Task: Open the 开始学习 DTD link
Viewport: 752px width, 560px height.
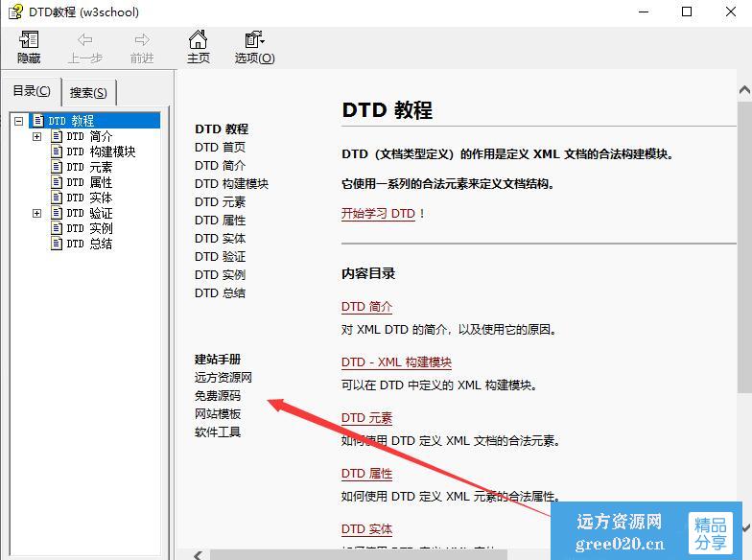Action: point(378,214)
